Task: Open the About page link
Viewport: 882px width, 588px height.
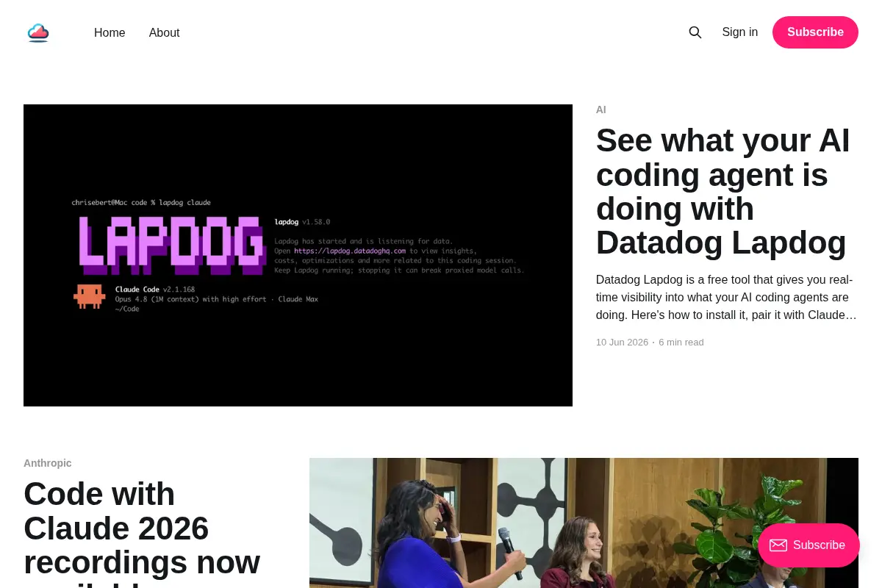Action: pyautogui.click(x=164, y=32)
